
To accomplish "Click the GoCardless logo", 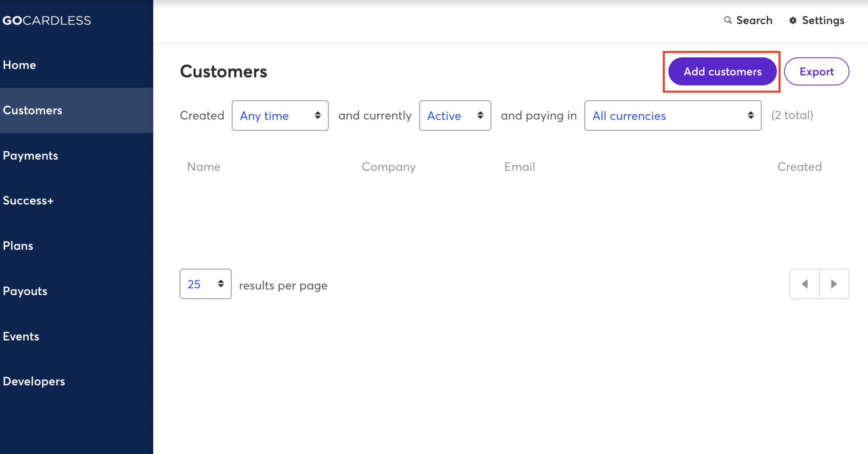I will click(47, 20).
